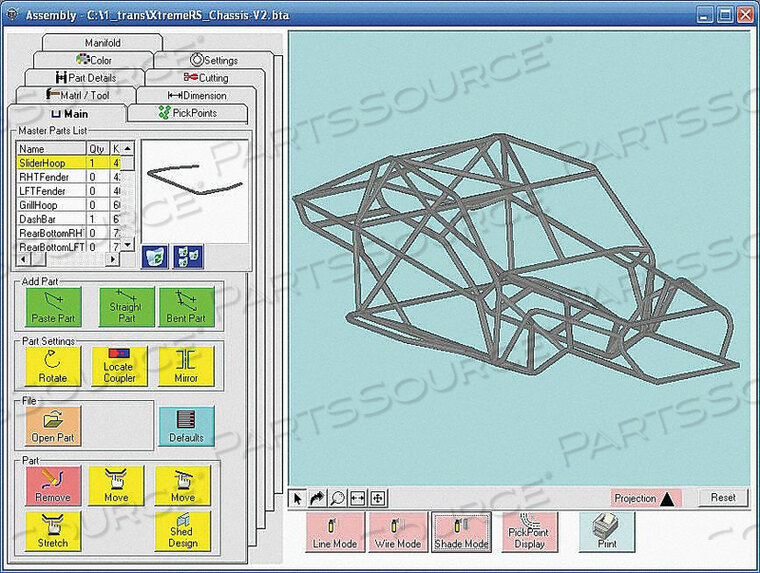Switch to Wire Mode rendering
This screenshot has width=760, height=573.
396,531
